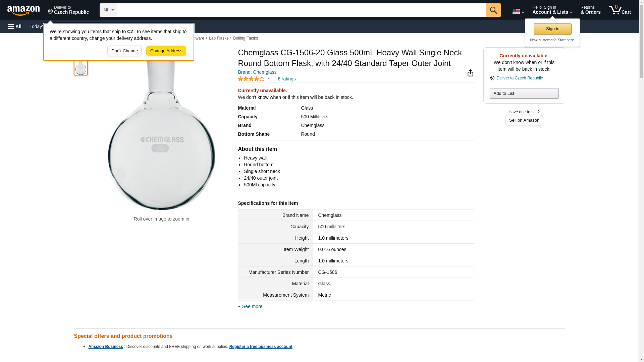Image resolution: width=644 pixels, height=362 pixels.
Task: Click the search magnifier button
Action: pos(493,10)
